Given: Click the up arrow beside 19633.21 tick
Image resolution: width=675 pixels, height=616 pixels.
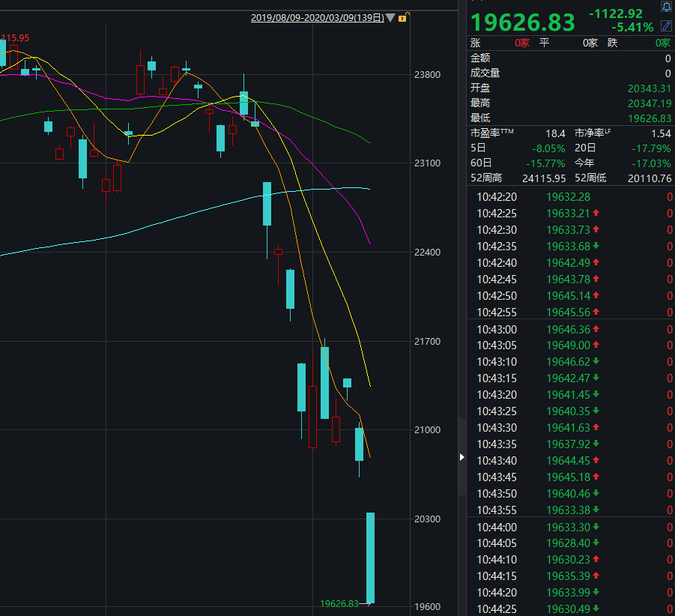Looking at the screenshot, I should pyautogui.click(x=596, y=213).
